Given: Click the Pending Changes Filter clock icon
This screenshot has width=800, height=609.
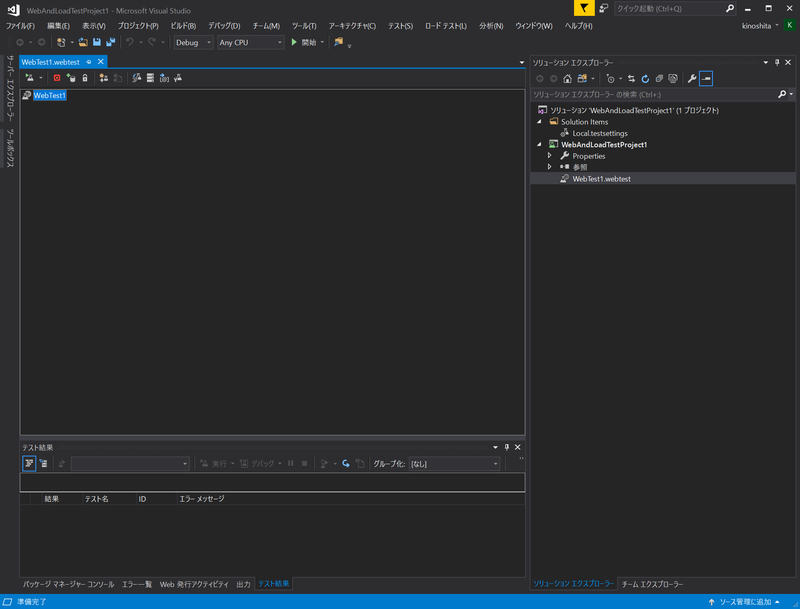Looking at the screenshot, I should coord(610,79).
